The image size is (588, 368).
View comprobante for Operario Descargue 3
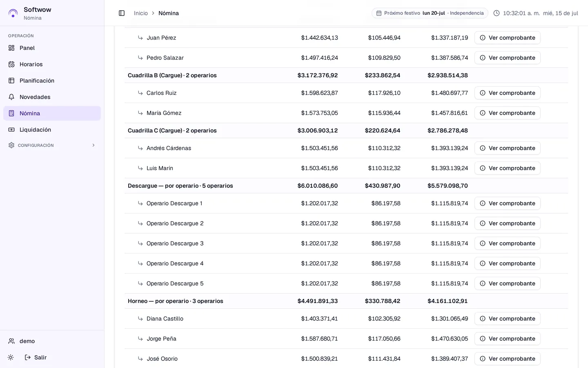(x=508, y=243)
